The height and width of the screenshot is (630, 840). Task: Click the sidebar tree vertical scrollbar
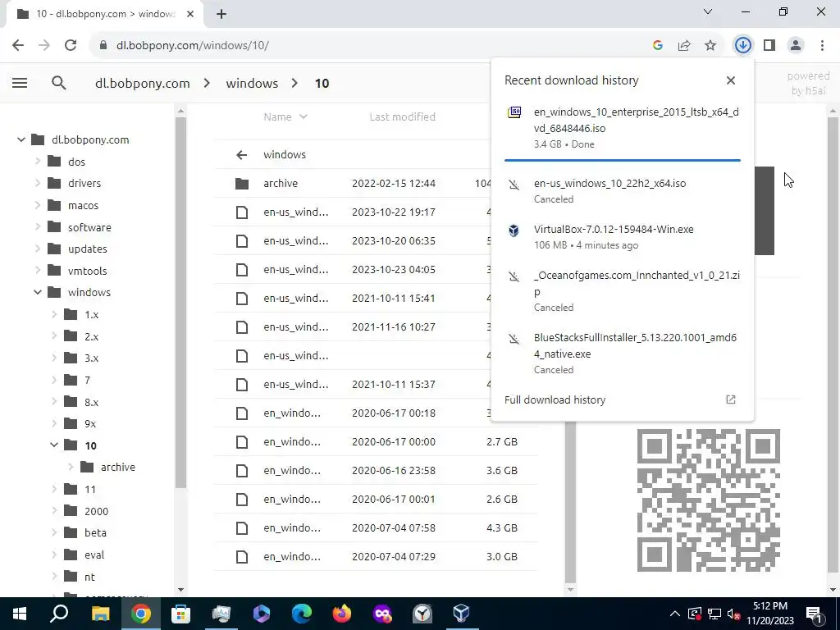tap(180, 303)
